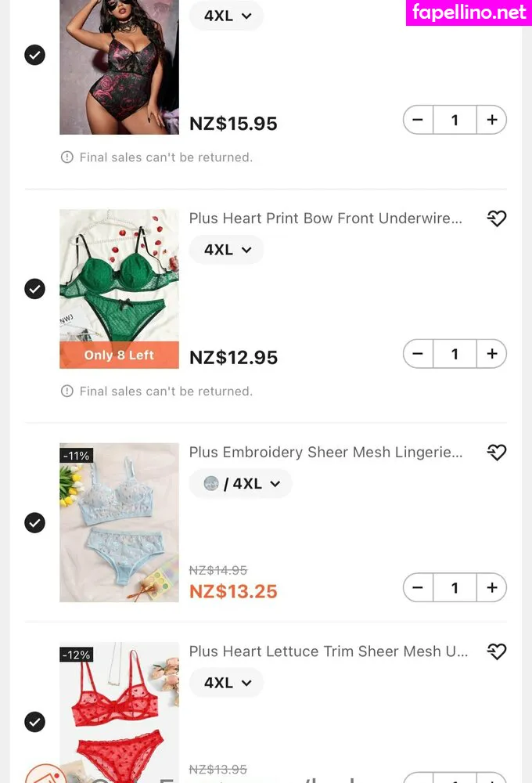The height and width of the screenshot is (783, 532).
Task: Add Plus Embroidery Sheer Mesh Lingerie to wishlist
Action: (x=497, y=452)
